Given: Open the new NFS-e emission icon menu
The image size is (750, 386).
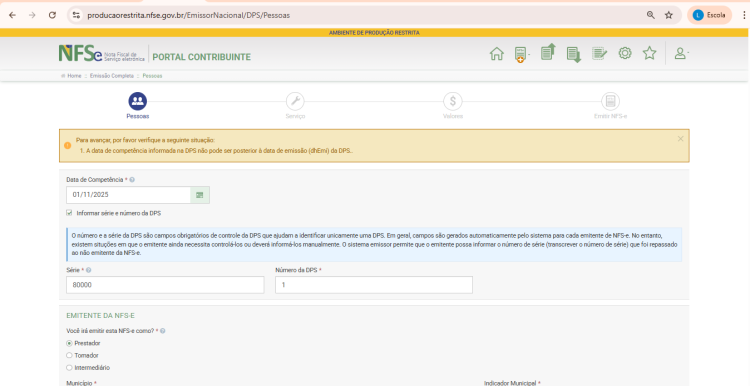Looking at the screenshot, I should (x=521, y=54).
